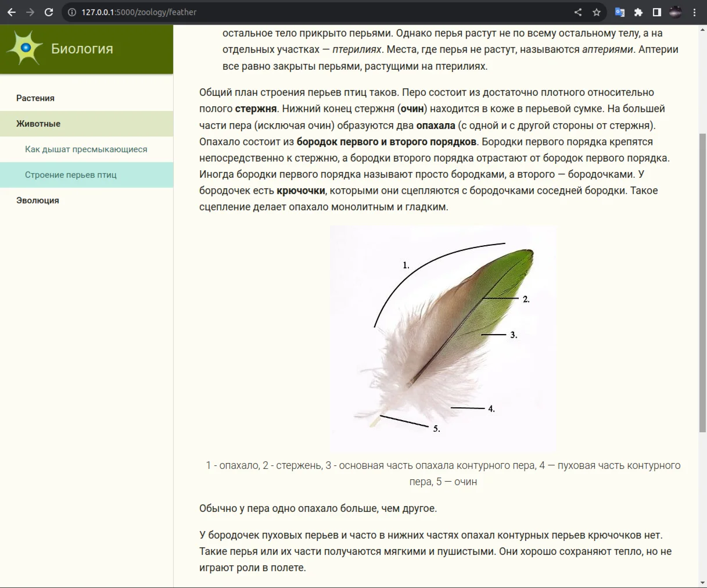Open the Extensions puzzle icon
This screenshot has width=707, height=588.
638,12
